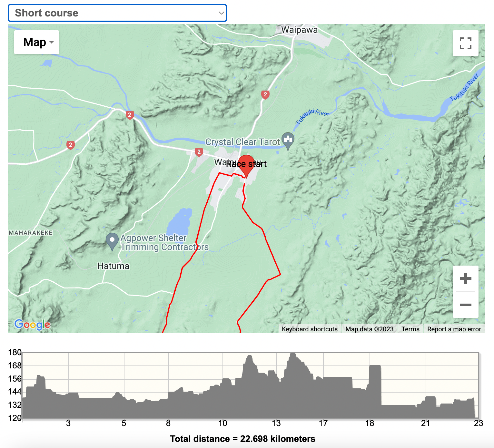Click the Map data ©2023 text
Screen dimensions: 494x448
click(369, 329)
